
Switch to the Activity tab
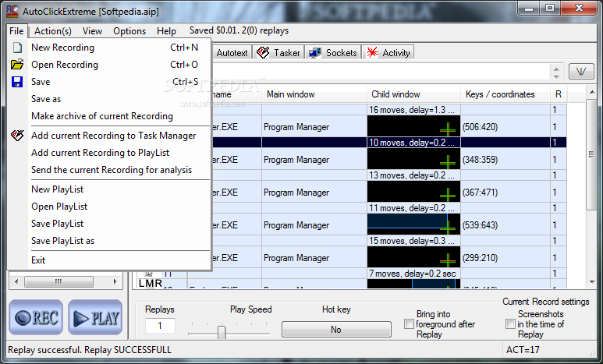coord(388,53)
